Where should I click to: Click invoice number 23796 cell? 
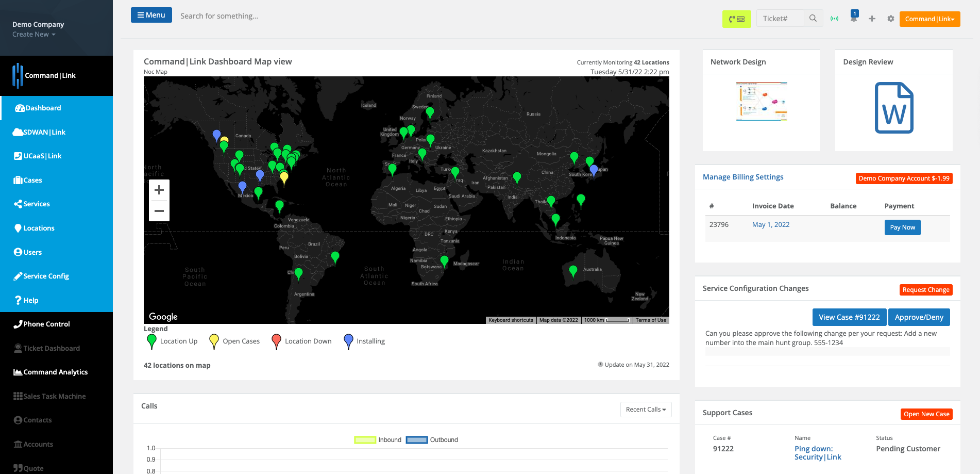[719, 224]
